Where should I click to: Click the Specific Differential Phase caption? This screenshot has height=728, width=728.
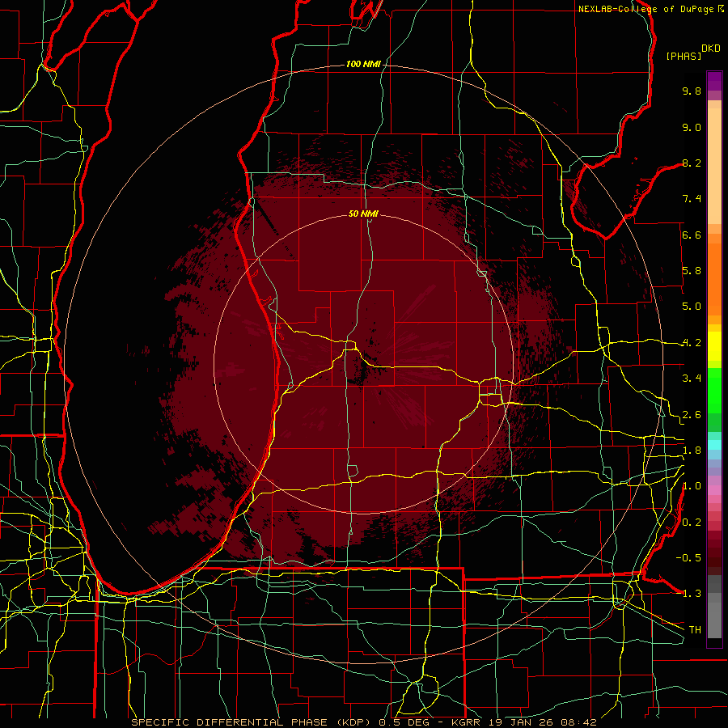point(363,722)
